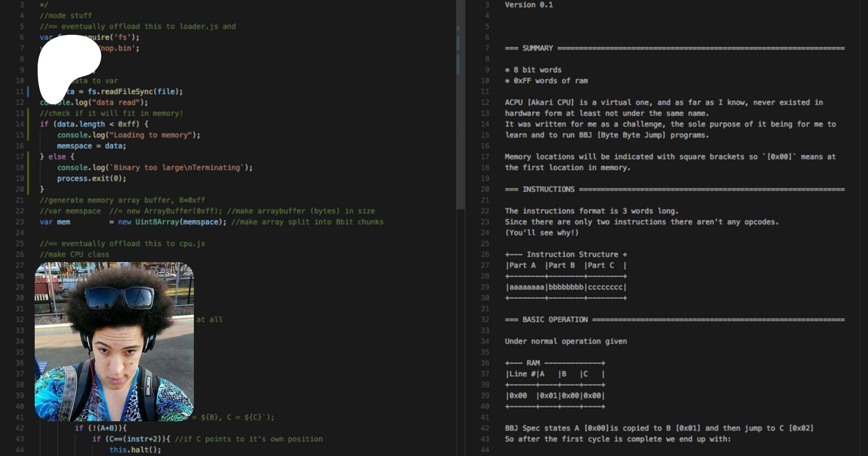Click the '//make CPU class' comment

tap(74, 254)
